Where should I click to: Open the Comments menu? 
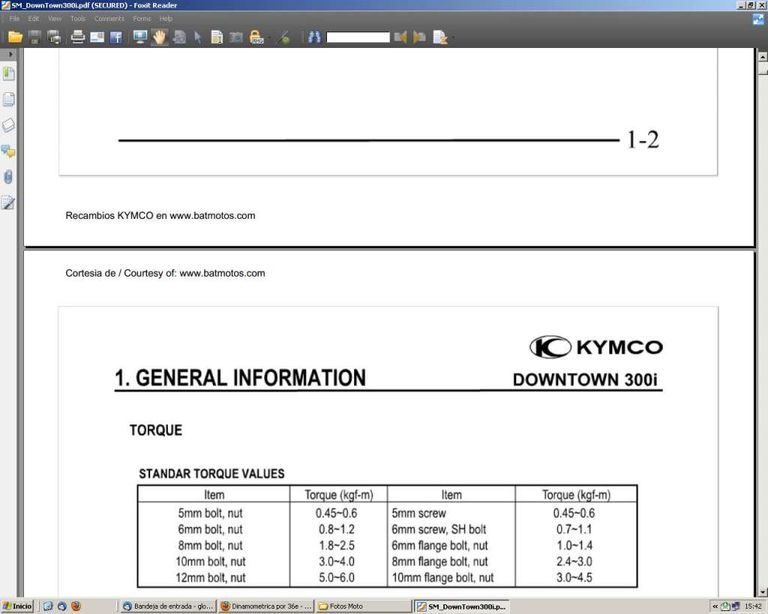[109, 18]
